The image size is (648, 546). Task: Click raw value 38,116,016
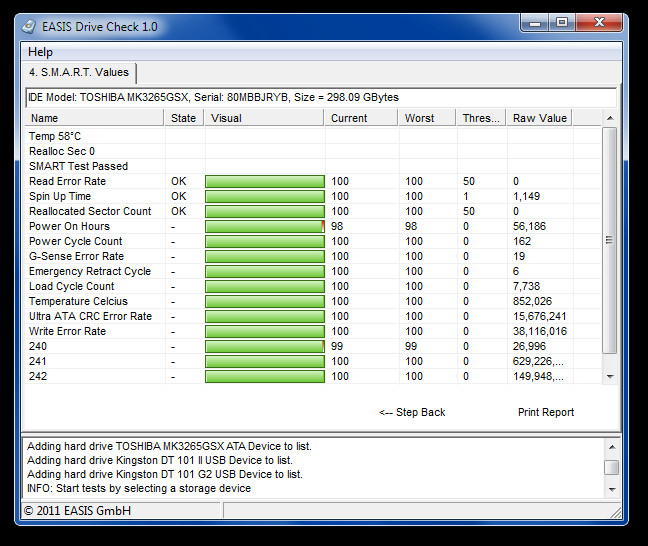tap(540, 331)
